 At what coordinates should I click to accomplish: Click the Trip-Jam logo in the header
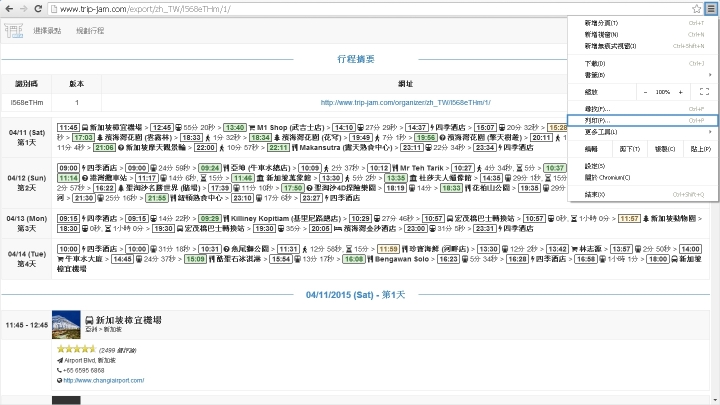click(x=13, y=31)
